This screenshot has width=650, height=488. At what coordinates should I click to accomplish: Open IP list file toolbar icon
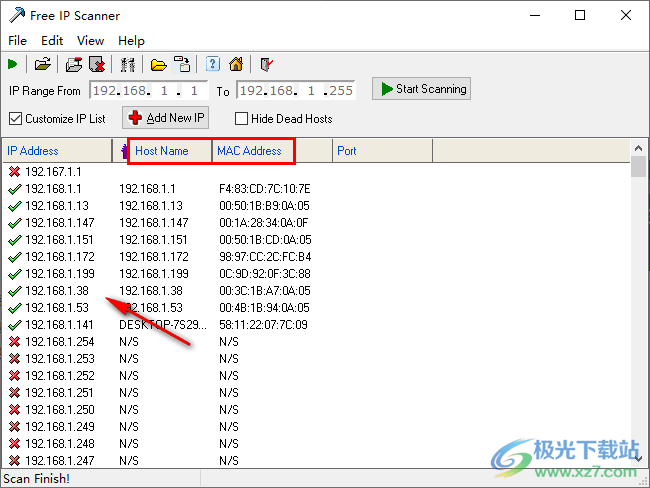[42, 64]
